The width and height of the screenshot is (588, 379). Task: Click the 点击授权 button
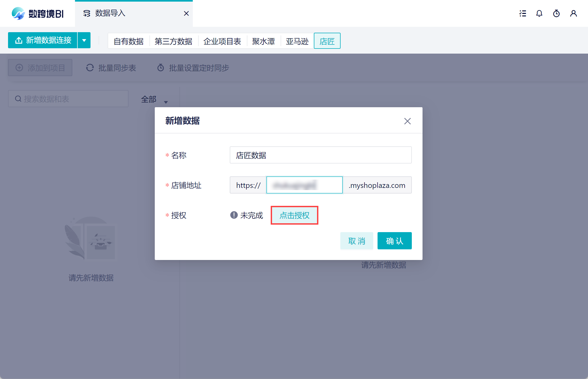pyautogui.click(x=294, y=215)
